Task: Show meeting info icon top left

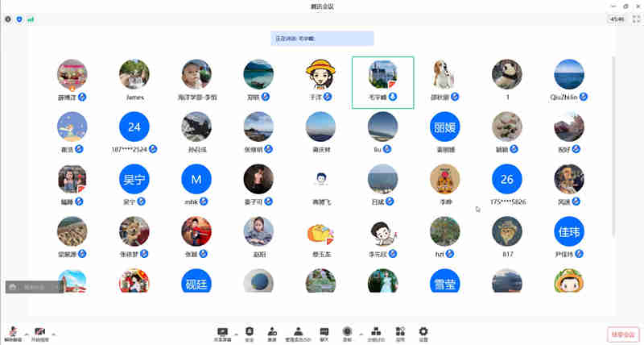Action: pyautogui.click(x=8, y=19)
